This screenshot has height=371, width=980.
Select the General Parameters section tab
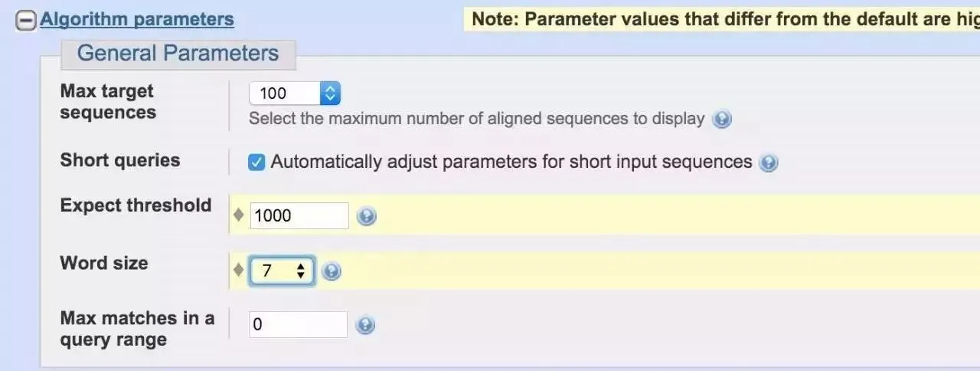(178, 54)
